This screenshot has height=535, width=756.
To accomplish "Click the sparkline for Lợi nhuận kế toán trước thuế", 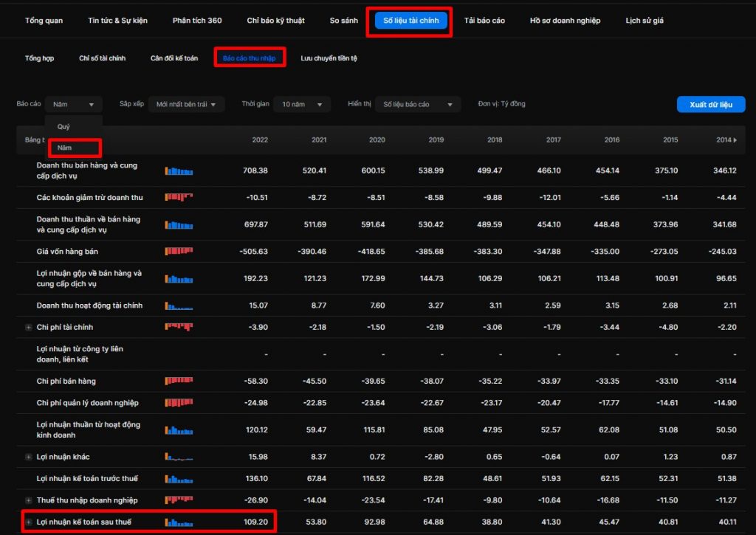I will click(179, 479).
